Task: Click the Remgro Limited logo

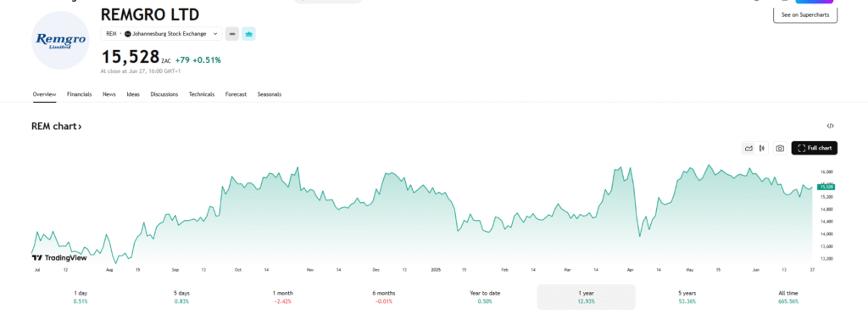Action: click(x=60, y=41)
